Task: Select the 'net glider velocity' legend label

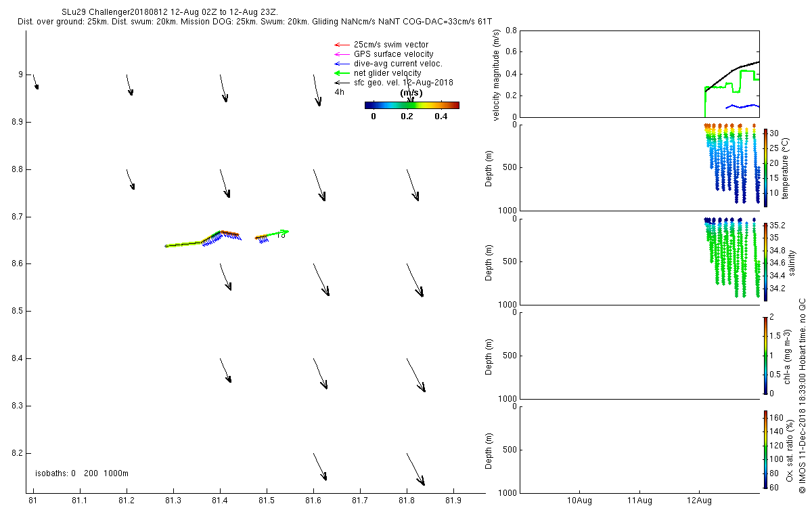Action: (388, 73)
